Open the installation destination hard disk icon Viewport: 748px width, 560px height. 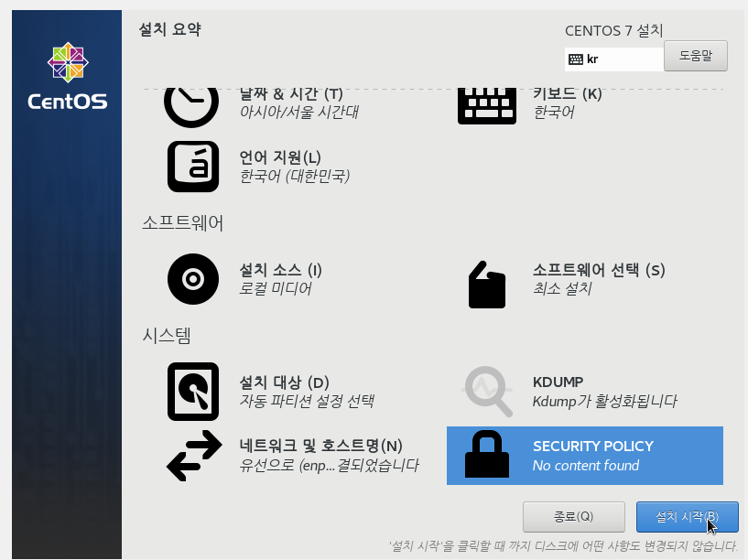coord(193,392)
